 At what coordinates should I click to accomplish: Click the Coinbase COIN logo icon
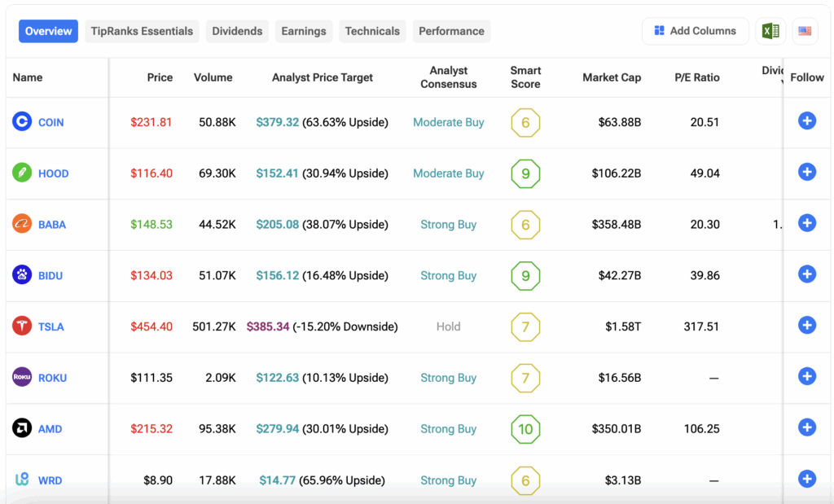tap(22, 122)
